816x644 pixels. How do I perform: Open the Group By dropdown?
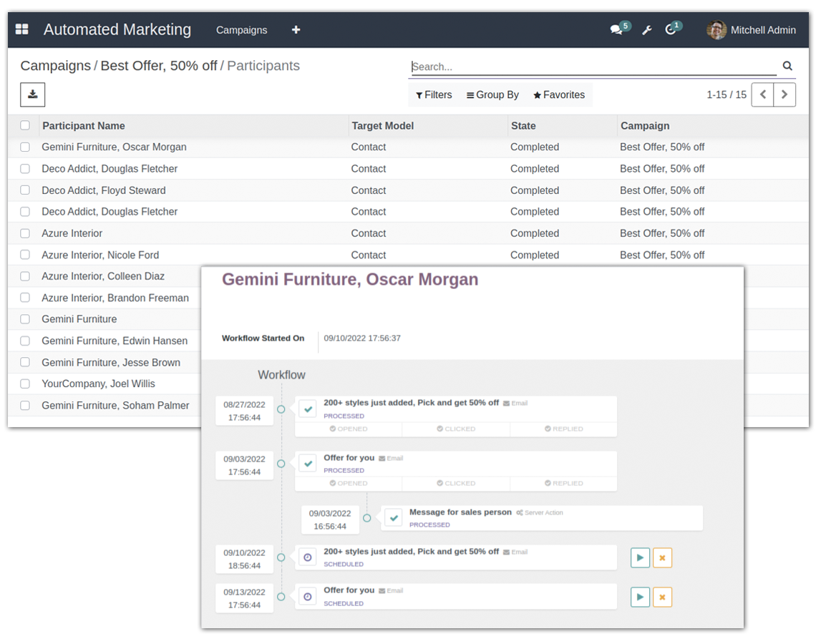pyautogui.click(x=492, y=94)
